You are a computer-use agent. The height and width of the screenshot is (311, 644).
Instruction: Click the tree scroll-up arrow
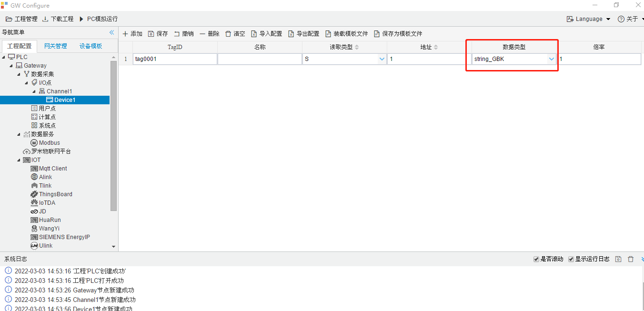[x=113, y=57]
